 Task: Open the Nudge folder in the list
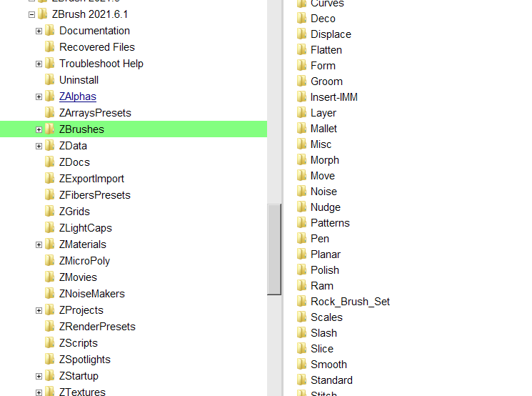click(x=326, y=207)
